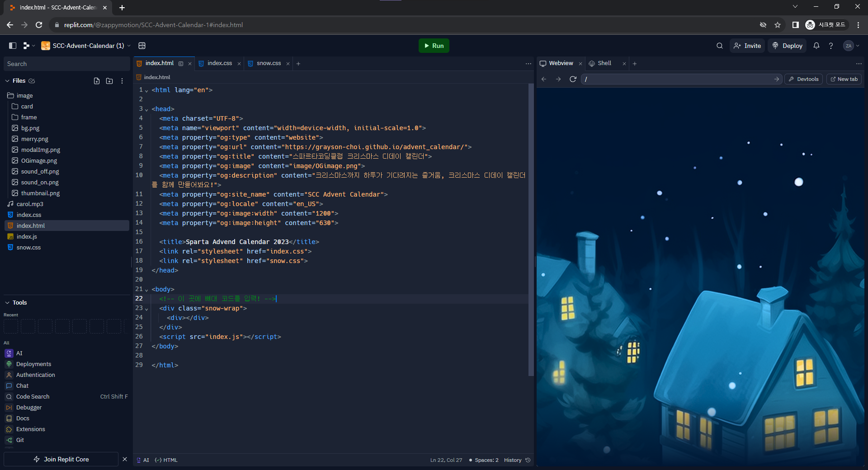Fold the body block at line 21
The height and width of the screenshot is (470, 868).
click(146, 290)
